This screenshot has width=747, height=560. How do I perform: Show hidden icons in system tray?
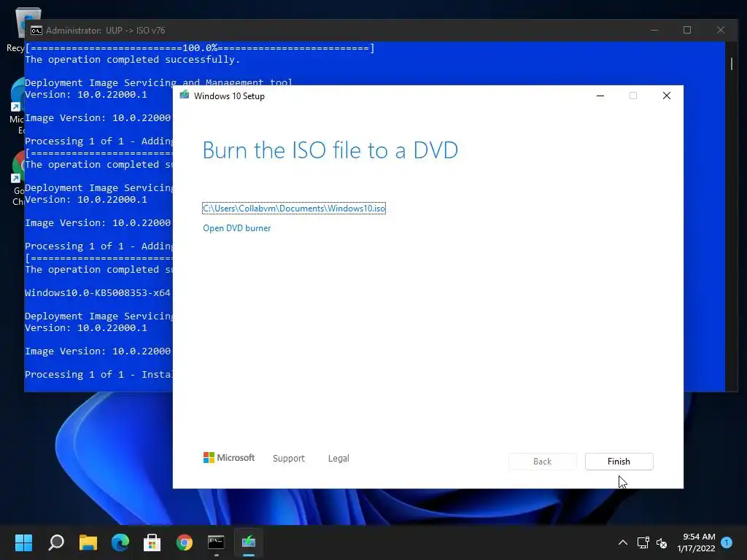pyautogui.click(x=623, y=542)
